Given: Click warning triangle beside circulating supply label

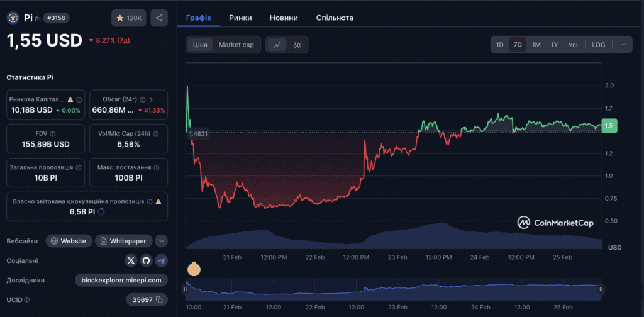Looking at the screenshot, I should pos(158,202).
